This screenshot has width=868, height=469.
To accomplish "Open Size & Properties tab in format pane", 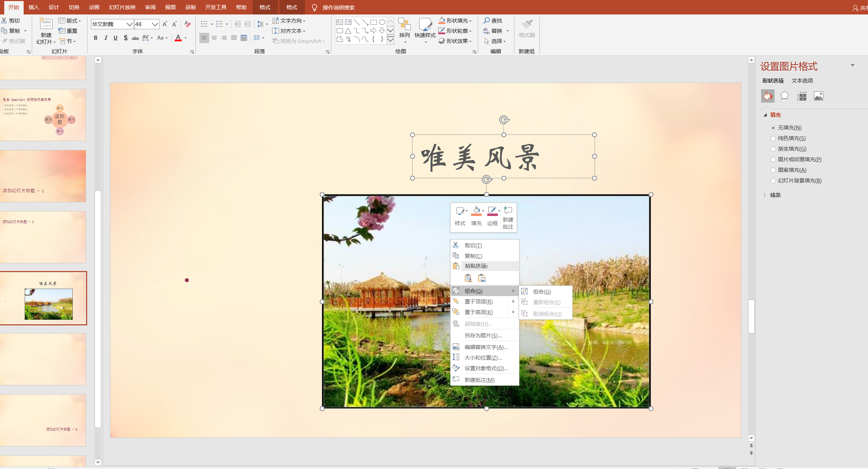I will coord(802,96).
